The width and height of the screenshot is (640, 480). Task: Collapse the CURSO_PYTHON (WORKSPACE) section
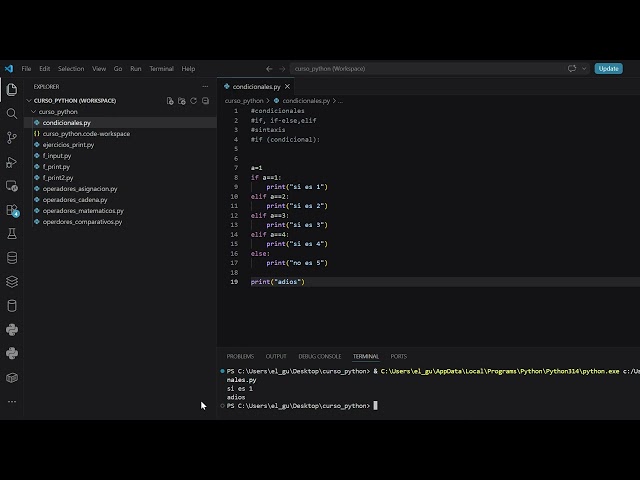coord(29,101)
